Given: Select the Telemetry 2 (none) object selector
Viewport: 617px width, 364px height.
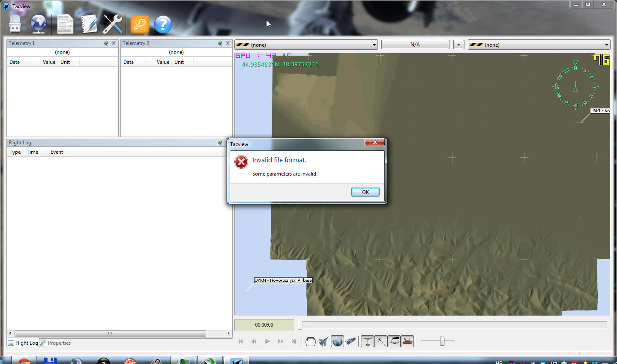Looking at the screenshot, I should 177,52.
